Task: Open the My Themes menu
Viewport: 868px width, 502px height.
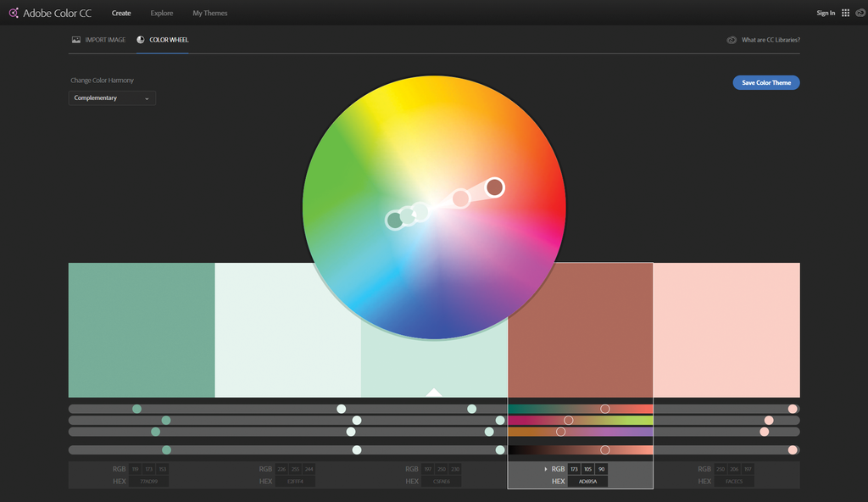Action: tap(209, 13)
